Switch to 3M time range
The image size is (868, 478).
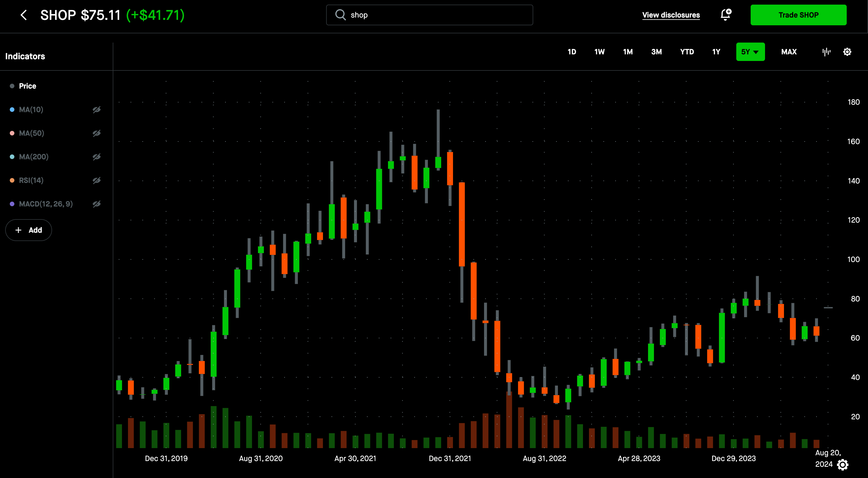pyautogui.click(x=656, y=52)
